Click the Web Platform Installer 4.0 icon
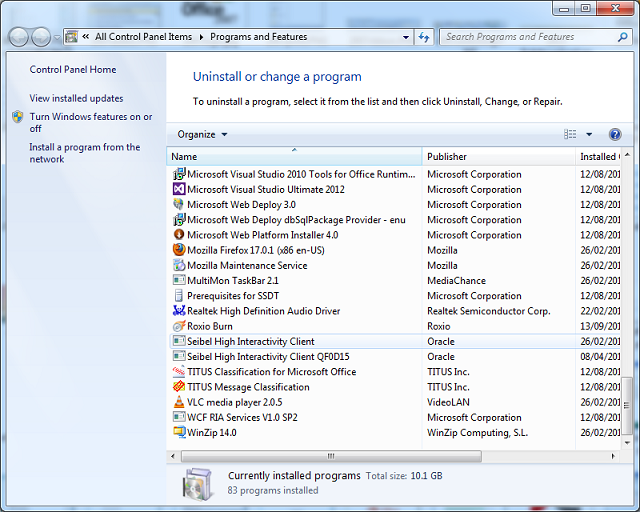640x512 pixels. tap(179, 235)
